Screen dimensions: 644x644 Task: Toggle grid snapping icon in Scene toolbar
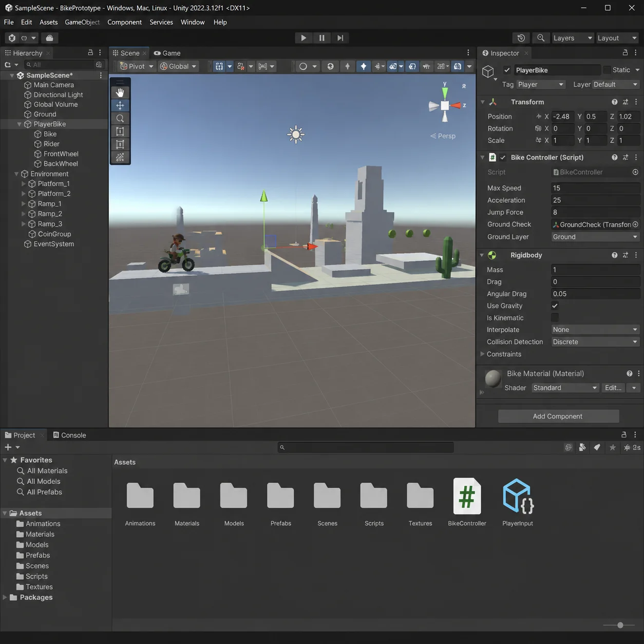241,66
